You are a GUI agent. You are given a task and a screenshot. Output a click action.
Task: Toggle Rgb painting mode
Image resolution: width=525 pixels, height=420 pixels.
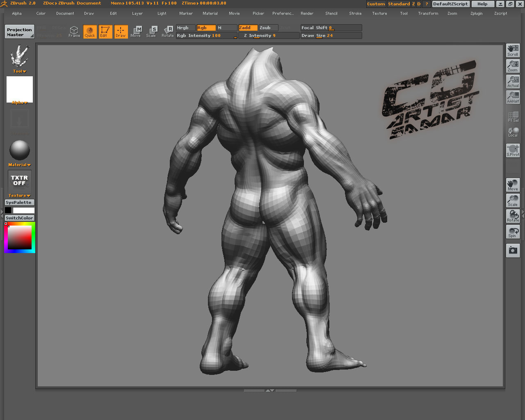click(205, 27)
